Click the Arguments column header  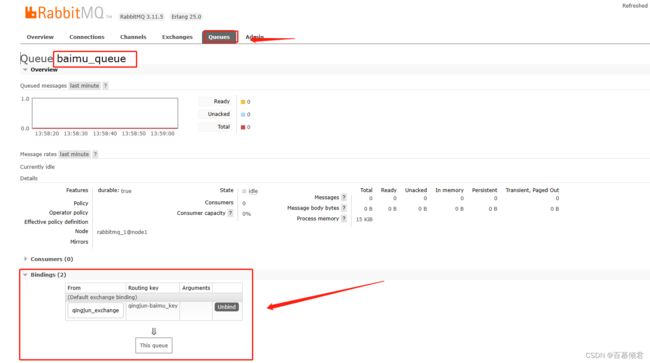point(196,288)
